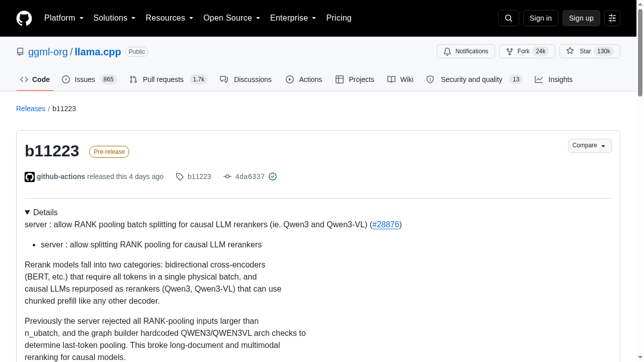The image size is (644, 362).
Task: Expand the Platform menu
Action: pyautogui.click(x=64, y=18)
